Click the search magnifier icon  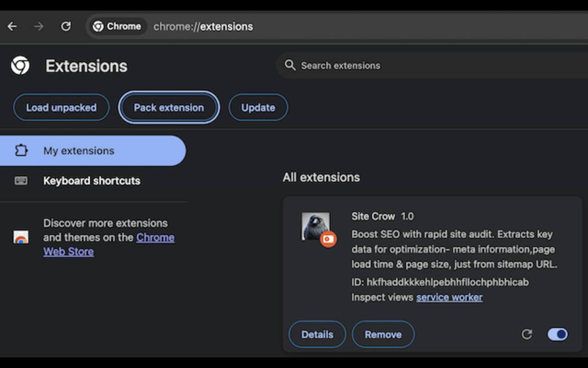pos(290,65)
